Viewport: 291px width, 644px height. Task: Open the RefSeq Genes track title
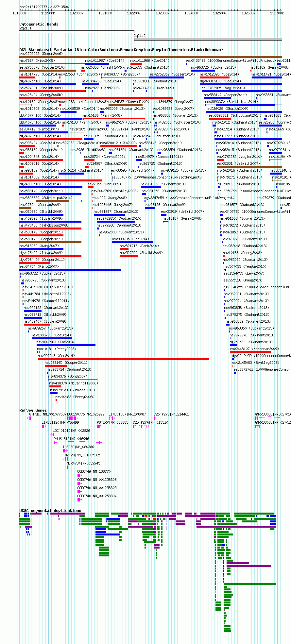tap(33, 410)
